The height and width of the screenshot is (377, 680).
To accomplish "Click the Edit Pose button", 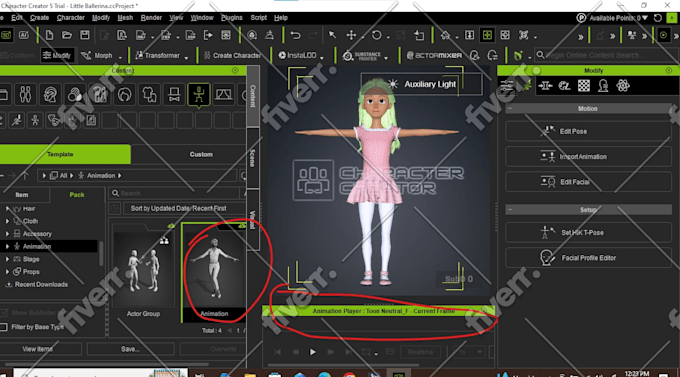I will tap(588, 131).
